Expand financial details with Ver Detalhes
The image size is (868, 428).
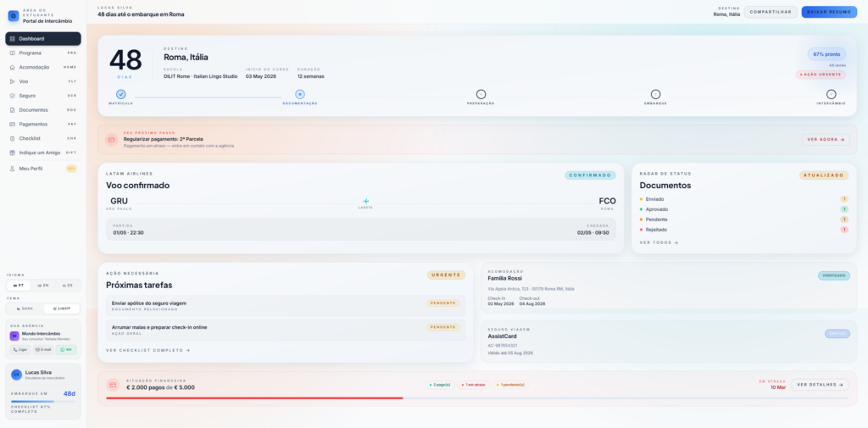click(x=819, y=385)
